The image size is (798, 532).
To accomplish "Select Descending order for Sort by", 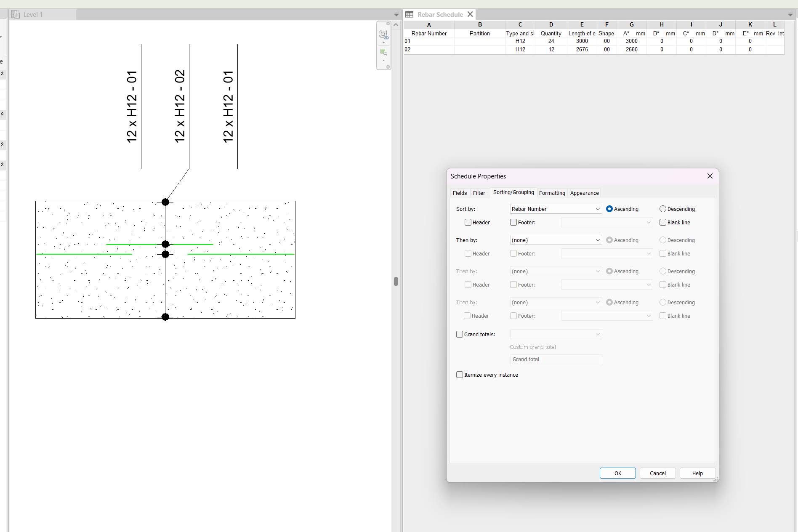I will [x=662, y=209].
